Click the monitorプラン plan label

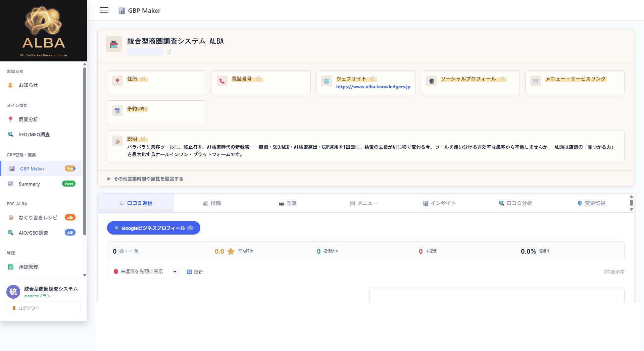click(37, 296)
